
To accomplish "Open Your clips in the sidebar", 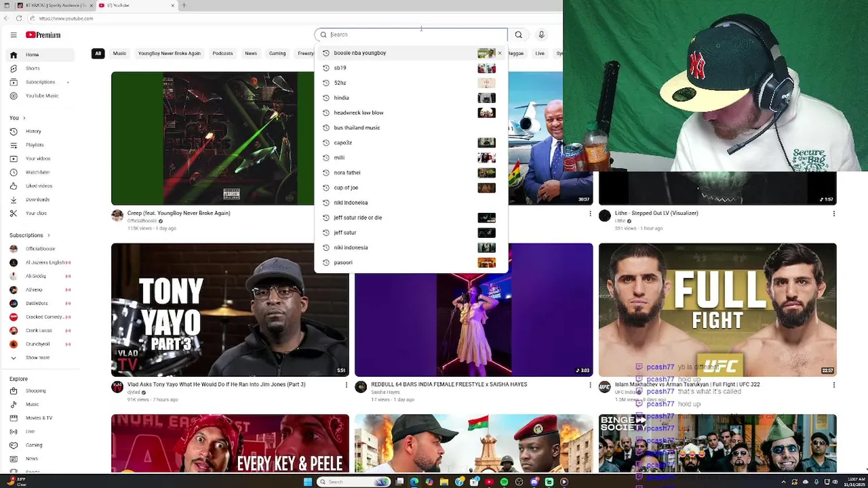I will tap(41, 213).
